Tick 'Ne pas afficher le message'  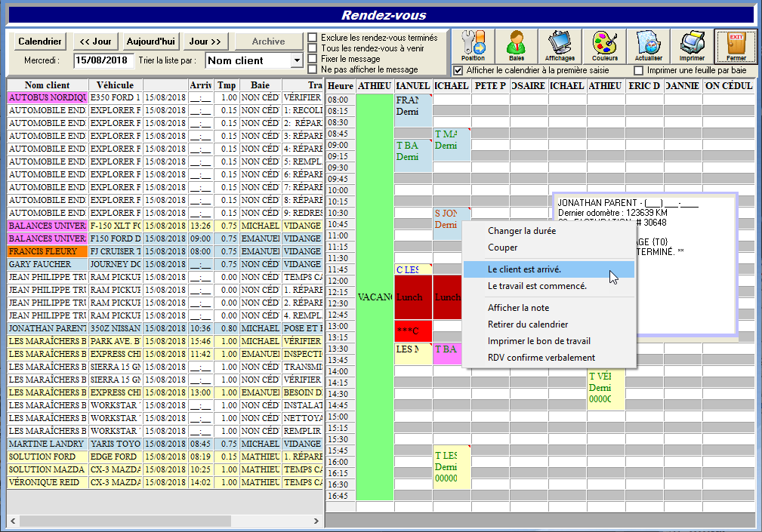point(313,69)
